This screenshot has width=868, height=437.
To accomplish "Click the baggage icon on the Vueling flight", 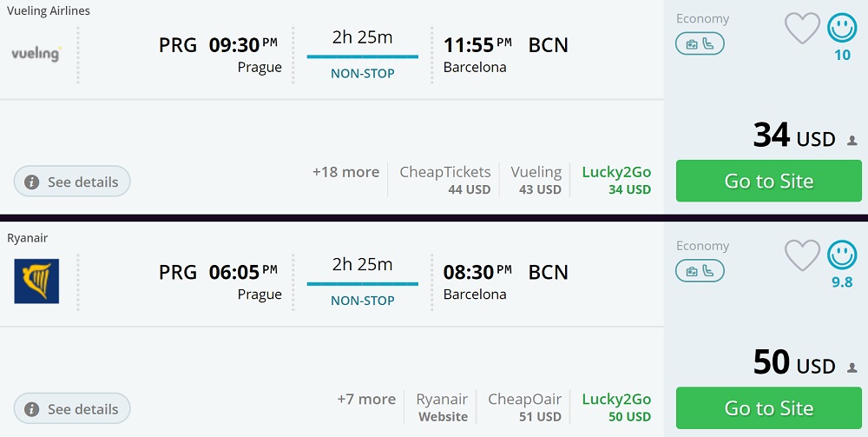I will tap(692, 44).
